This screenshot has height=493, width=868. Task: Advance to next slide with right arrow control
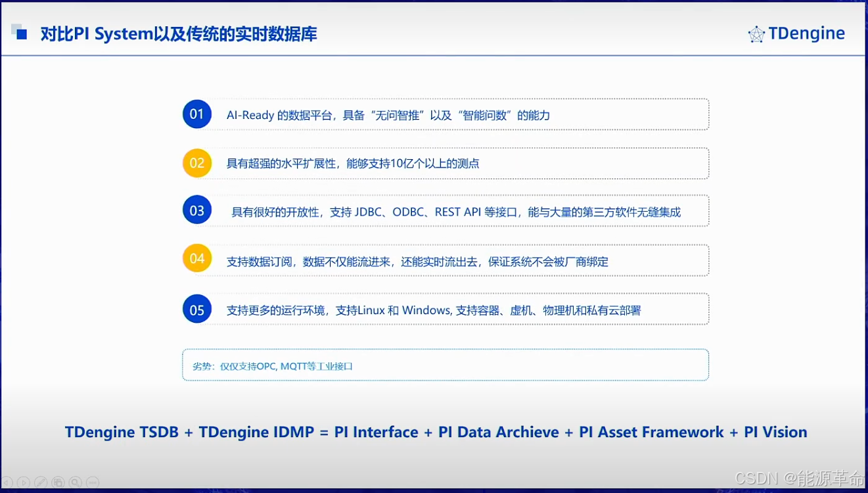pyautogui.click(x=24, y=482)
